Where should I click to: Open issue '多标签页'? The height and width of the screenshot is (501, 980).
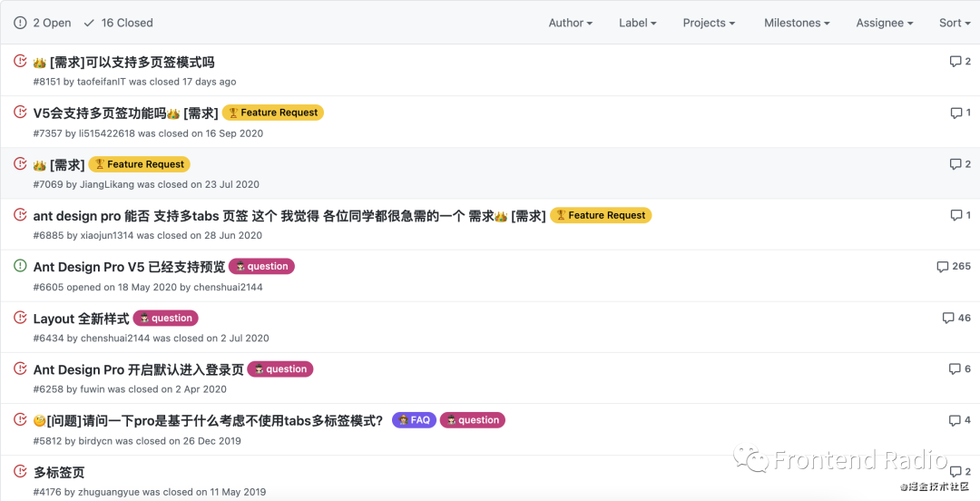(59, 472)
